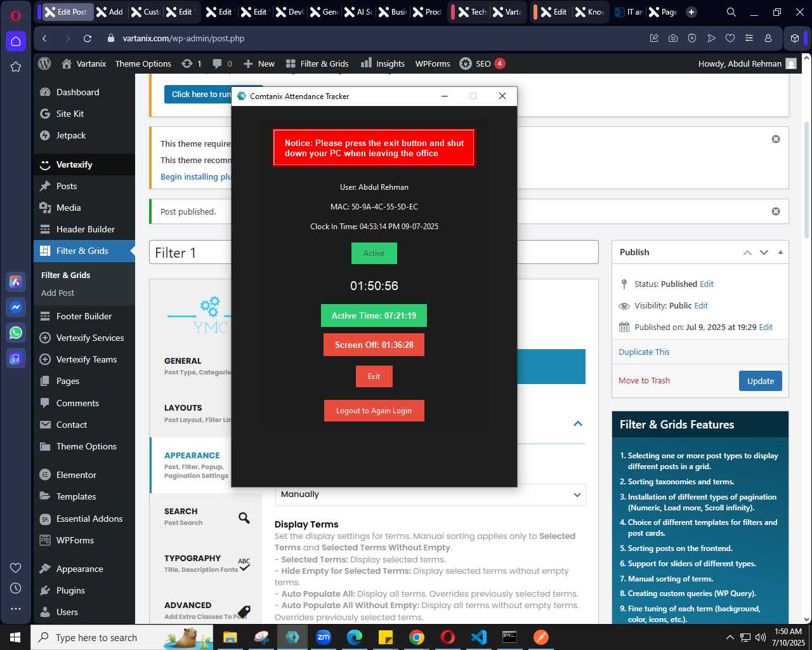
Task: Open Google Chrome from taskbar
Action: (x=417, y=637)
